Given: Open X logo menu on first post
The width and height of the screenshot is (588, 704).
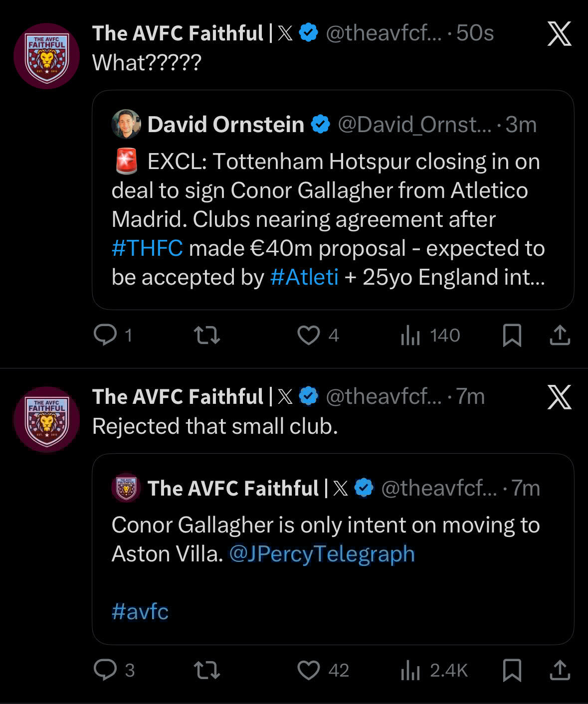Looking at the screenshot, I should tap(559, 34).
